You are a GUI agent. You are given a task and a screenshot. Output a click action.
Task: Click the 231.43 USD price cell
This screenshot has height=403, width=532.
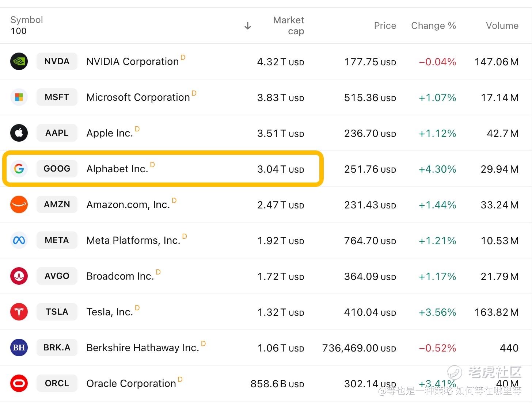coord(370,205)
